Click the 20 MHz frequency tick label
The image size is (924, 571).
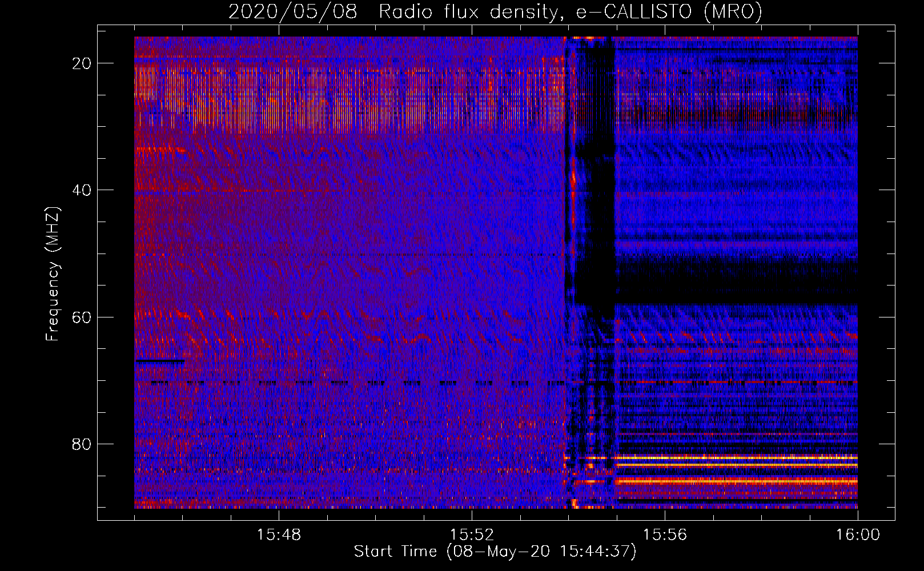82,63
